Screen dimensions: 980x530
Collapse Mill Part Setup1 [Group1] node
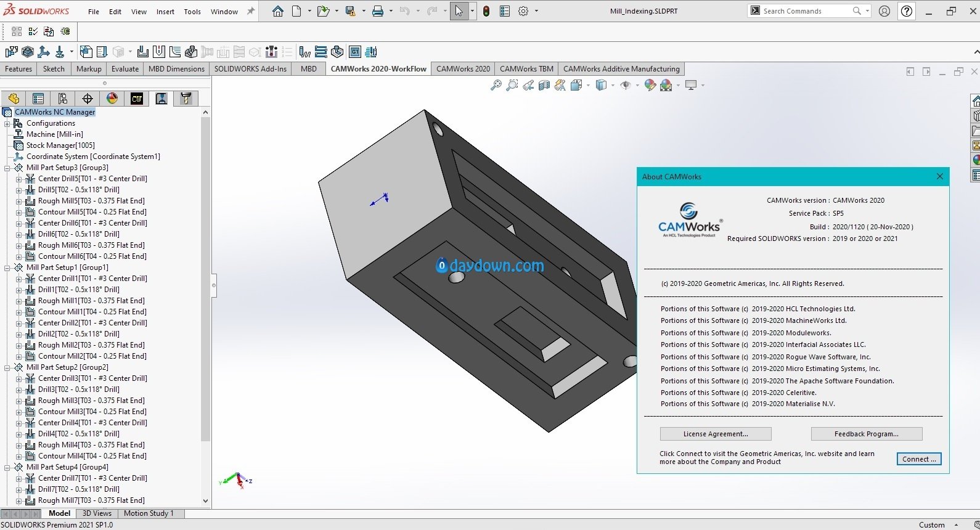click(7, 267)
